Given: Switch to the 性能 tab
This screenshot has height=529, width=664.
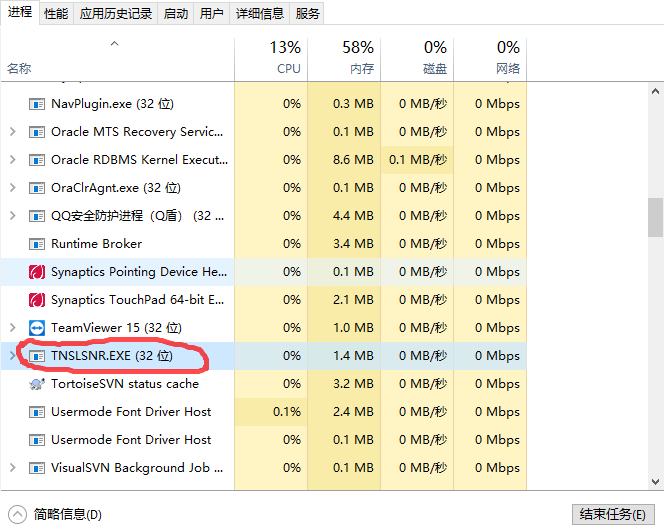Looking at the screenshot, I should [56, 13].
